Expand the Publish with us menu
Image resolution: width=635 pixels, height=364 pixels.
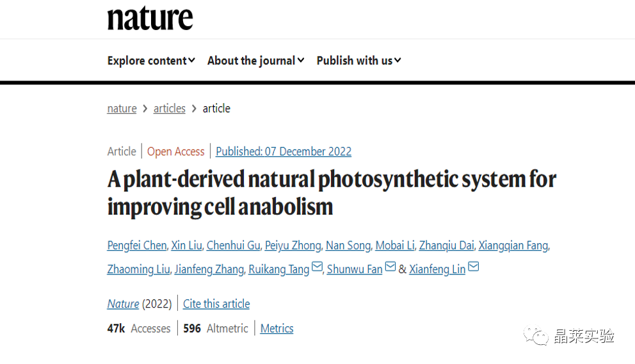pos(358,61)
